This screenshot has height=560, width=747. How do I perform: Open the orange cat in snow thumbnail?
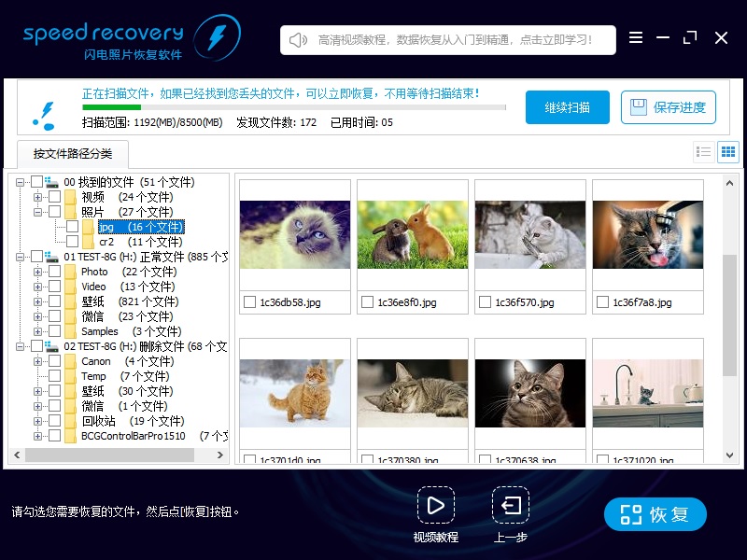295,393
